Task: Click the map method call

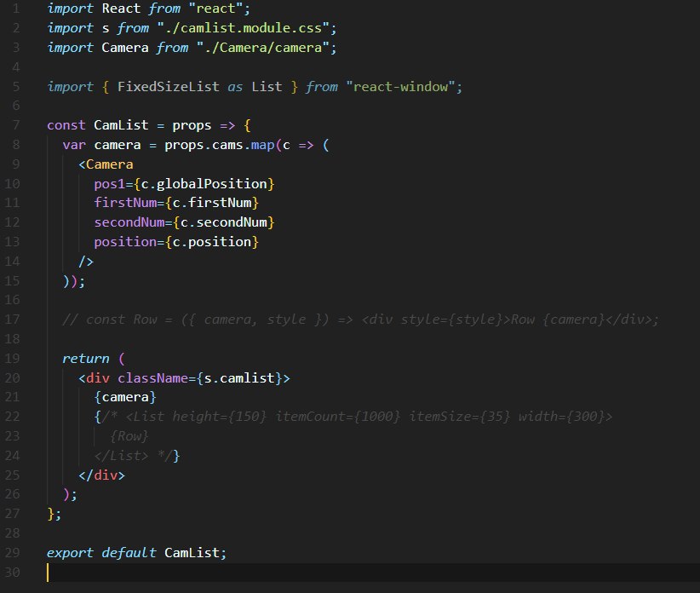Action: pyautogui.click(x=262, y=145)
